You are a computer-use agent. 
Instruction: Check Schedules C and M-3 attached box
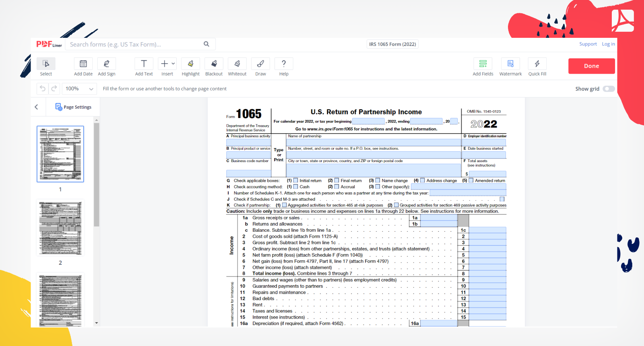502,199
